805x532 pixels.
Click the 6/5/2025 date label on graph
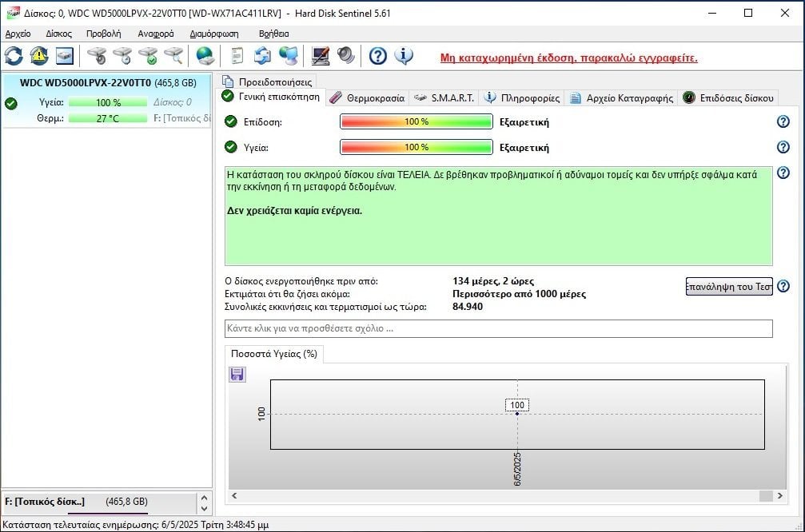pos(517,469)
